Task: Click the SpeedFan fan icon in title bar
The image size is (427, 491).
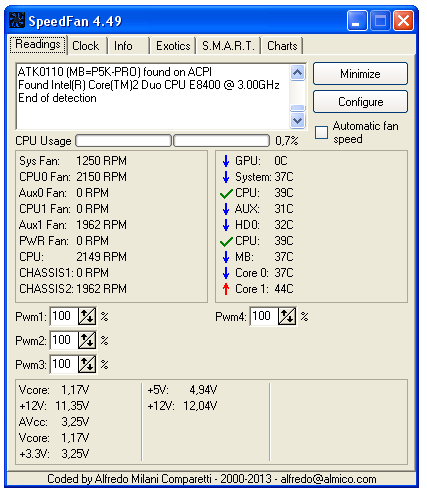Action: (17, 20)
